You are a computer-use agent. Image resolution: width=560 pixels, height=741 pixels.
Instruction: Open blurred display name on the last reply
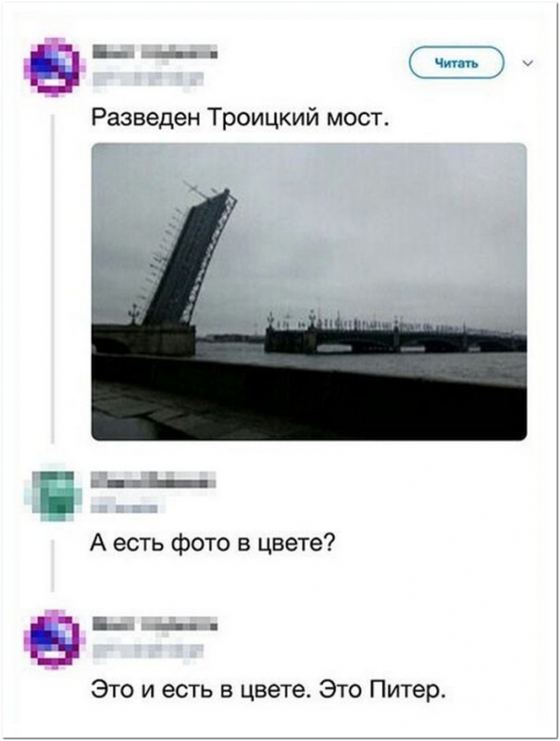click(x=155, y=624)
